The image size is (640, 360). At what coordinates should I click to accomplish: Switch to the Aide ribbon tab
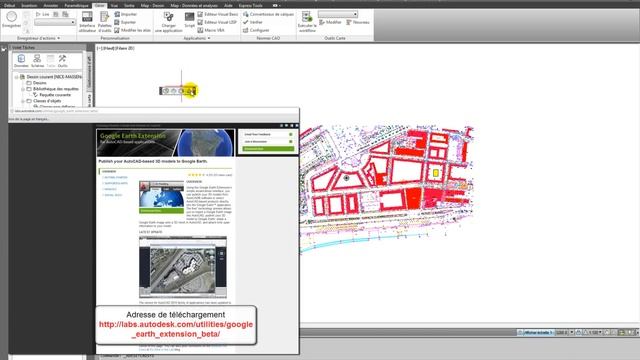tap(228, 5)
